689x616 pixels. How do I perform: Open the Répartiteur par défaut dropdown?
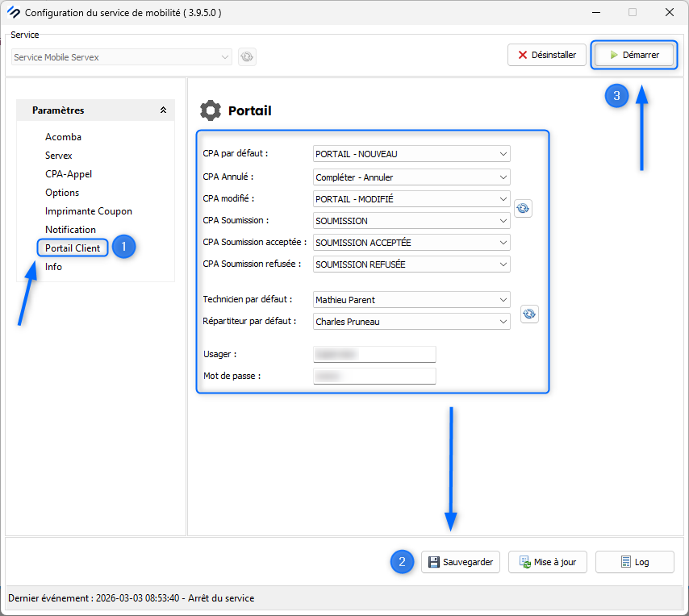tap(411, 322)
